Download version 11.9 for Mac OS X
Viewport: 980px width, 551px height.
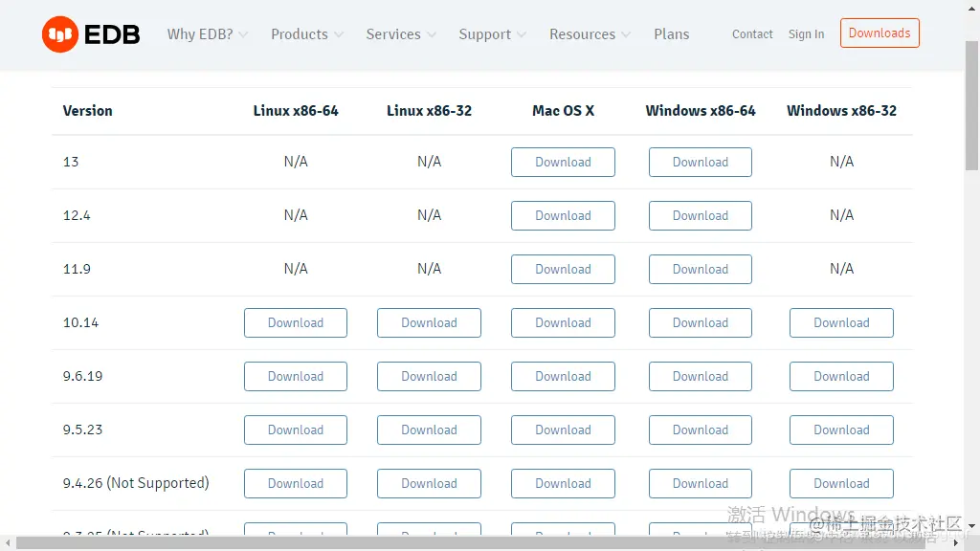click(x=563, y=269)
